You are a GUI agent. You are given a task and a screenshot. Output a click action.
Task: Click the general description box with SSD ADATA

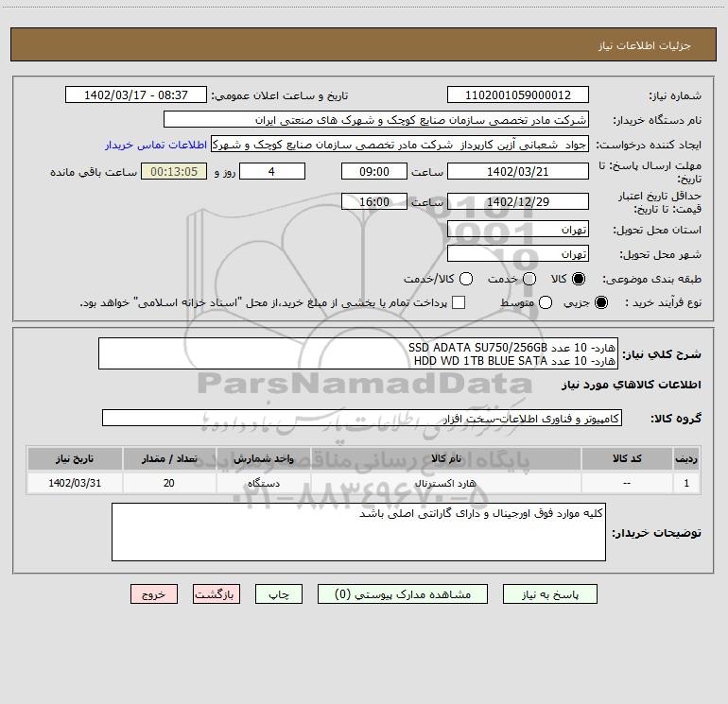358,353
